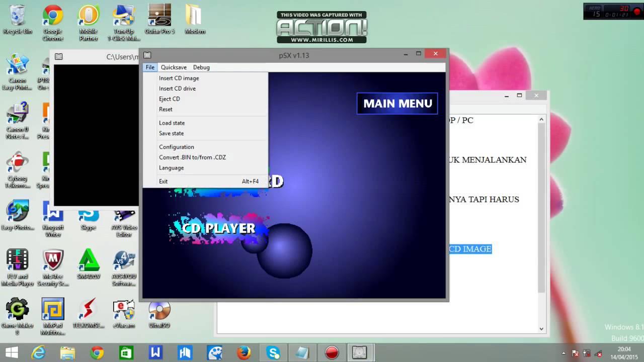Open Configuration from File menu
Screen dimensions: 644x362
[205, 147]
